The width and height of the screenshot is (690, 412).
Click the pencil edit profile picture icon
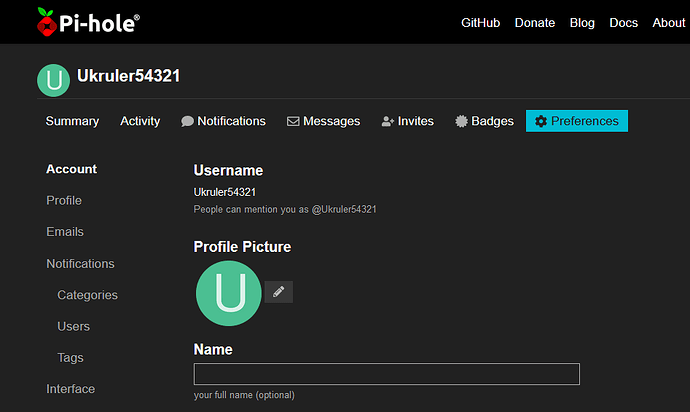(x=279, y=292)
